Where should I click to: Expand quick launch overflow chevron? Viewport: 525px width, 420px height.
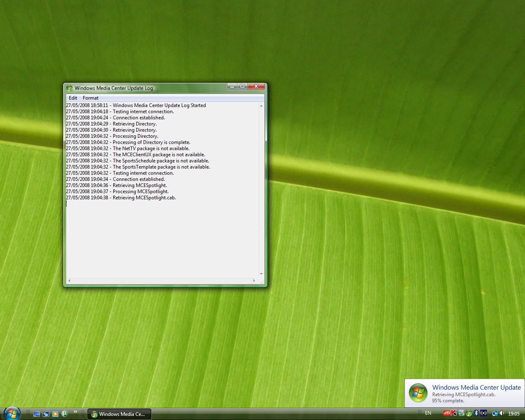pos(75,412)
